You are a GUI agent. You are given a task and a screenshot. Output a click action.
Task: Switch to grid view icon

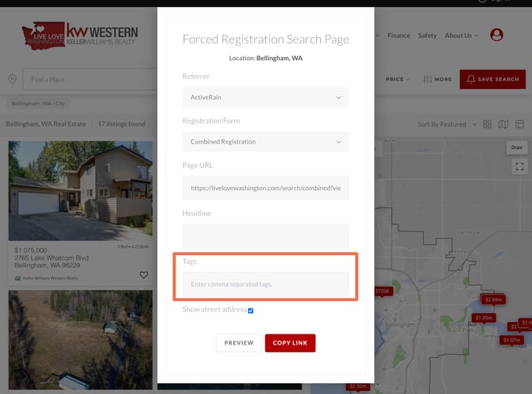(487, 124)
